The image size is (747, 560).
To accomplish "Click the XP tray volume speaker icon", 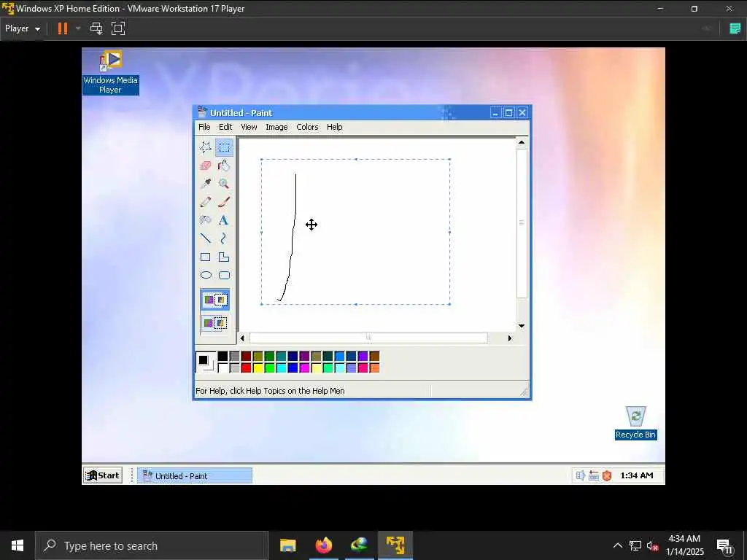I will point(580,475).
